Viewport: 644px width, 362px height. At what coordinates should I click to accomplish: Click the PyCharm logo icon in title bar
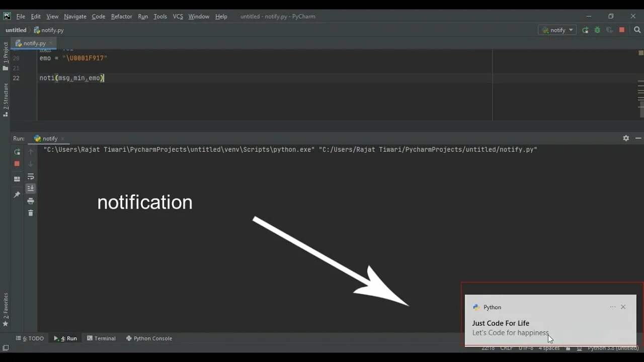pyautogui.click(x=7, y=16)
